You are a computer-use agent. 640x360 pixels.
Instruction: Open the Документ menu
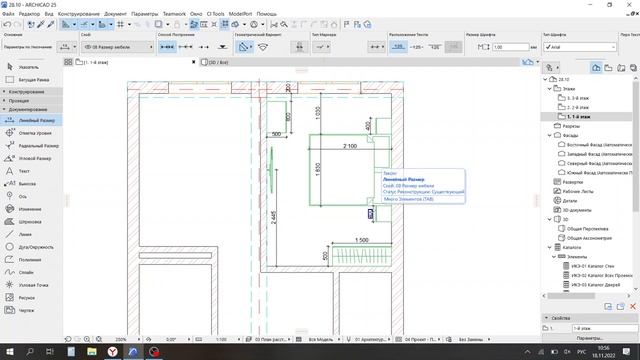click(x=115, y=14)
